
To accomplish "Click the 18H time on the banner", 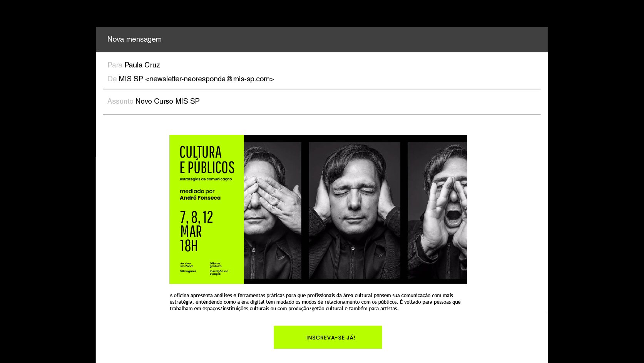I will pos(189,245).
